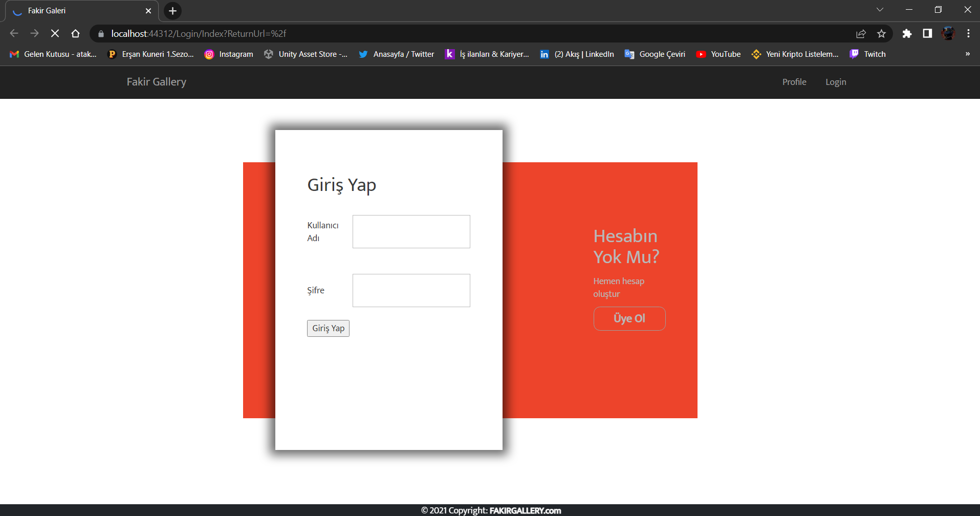Open Yeni Kripto Listelem... bookmark
980x516 pixels.
[795, 54]
